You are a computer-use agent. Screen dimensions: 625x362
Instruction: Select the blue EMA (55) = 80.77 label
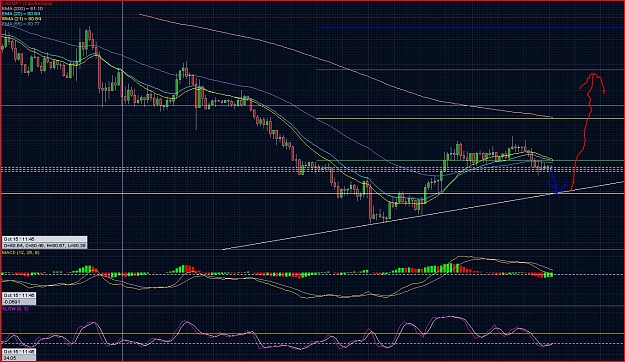click(21, 24)
